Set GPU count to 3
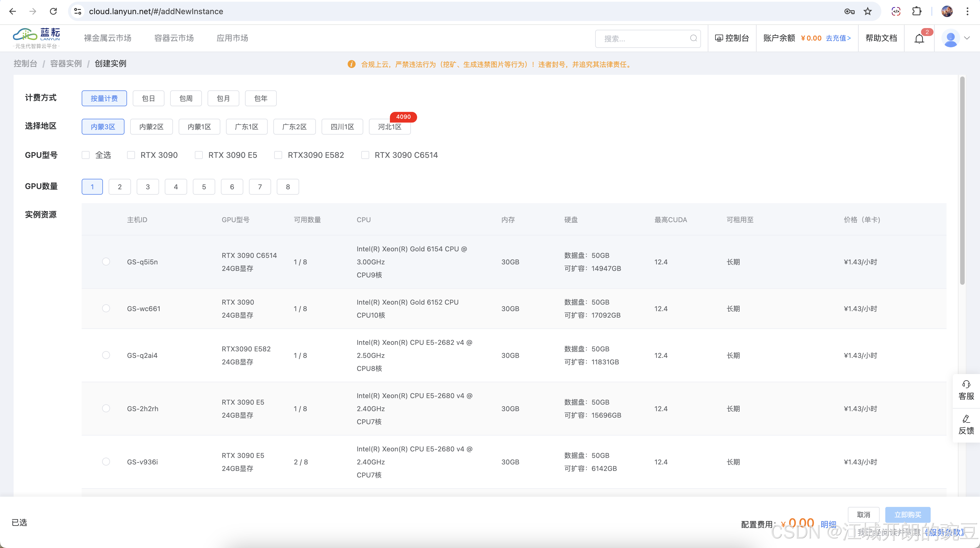This screenshot has width=980, height=548. 148,187
